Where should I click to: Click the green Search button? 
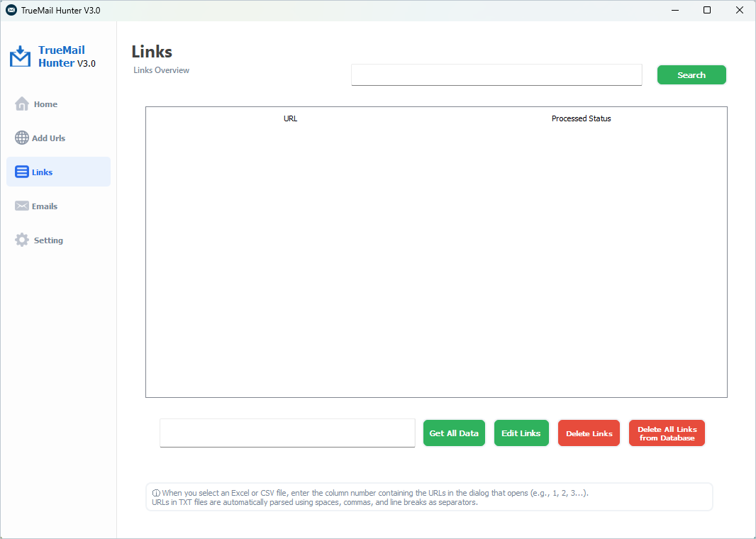(691, 74)
